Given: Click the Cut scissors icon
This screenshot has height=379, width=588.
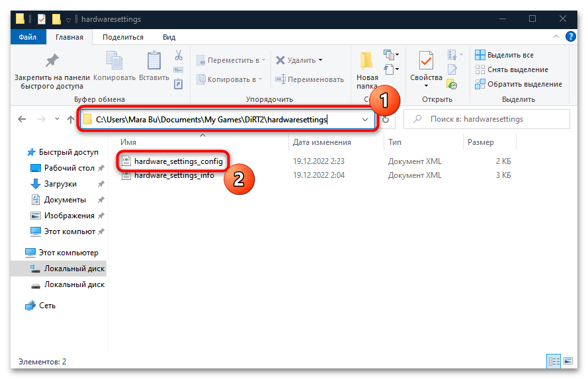Looking at the screenshot, I should tap(179, 55).
